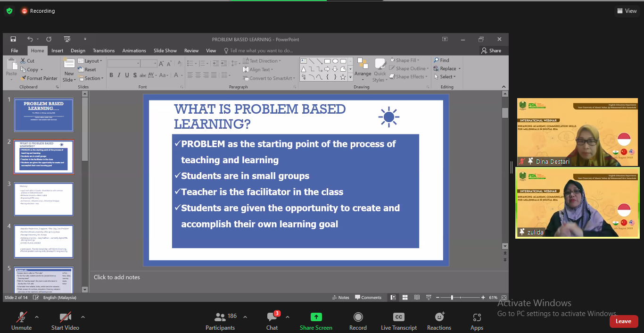The image size is (644, 333).
Task: Toggle Normal view button in status bar
Action: click(393, 298)
